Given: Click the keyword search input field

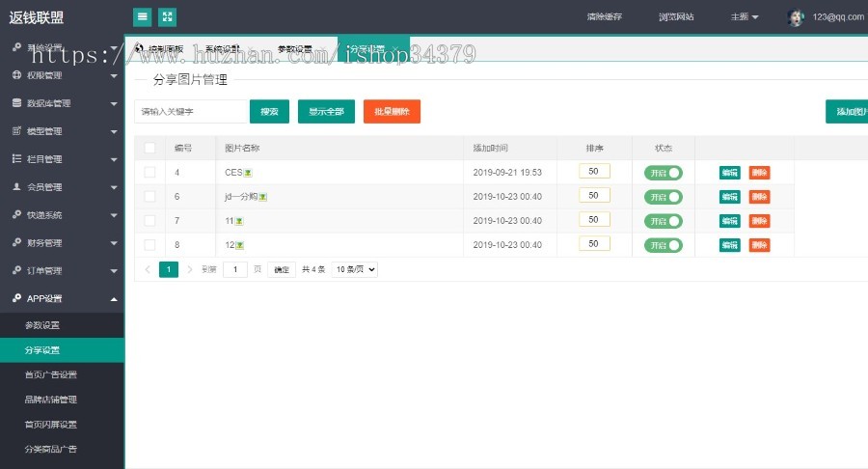Looking at the screenshot, I should pyautogui.click(x=189, y=112).
